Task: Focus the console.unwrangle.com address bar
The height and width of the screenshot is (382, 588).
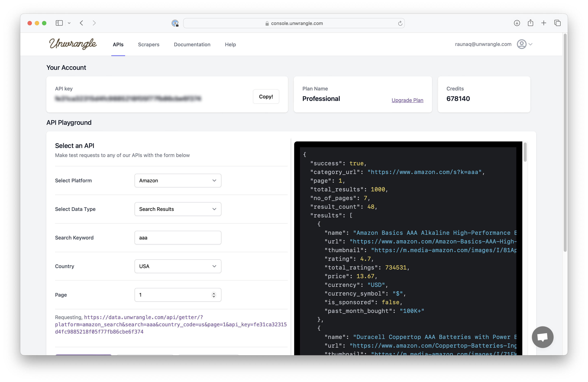Action: click(294, 23)
